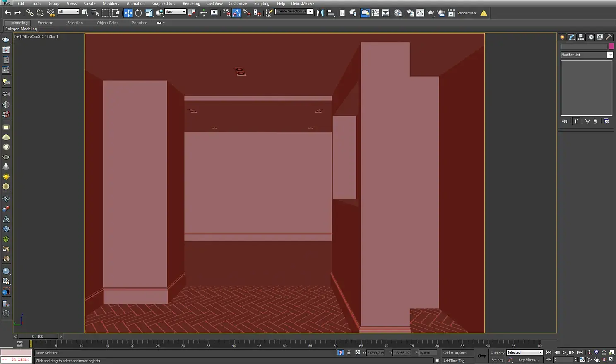The image size is (616, 364).
Task: Toggle the Selection Lock padlock
Action: [349, 353]
